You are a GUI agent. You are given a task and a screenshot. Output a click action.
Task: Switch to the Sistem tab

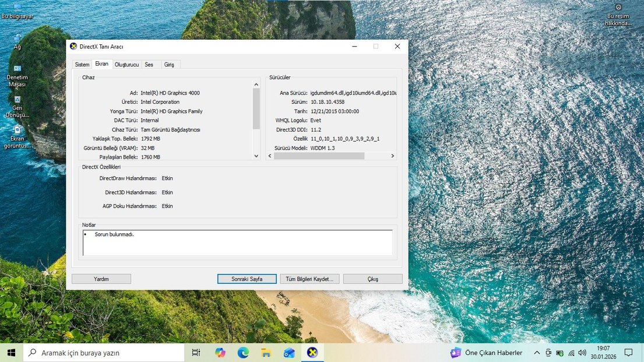[82, 65]
